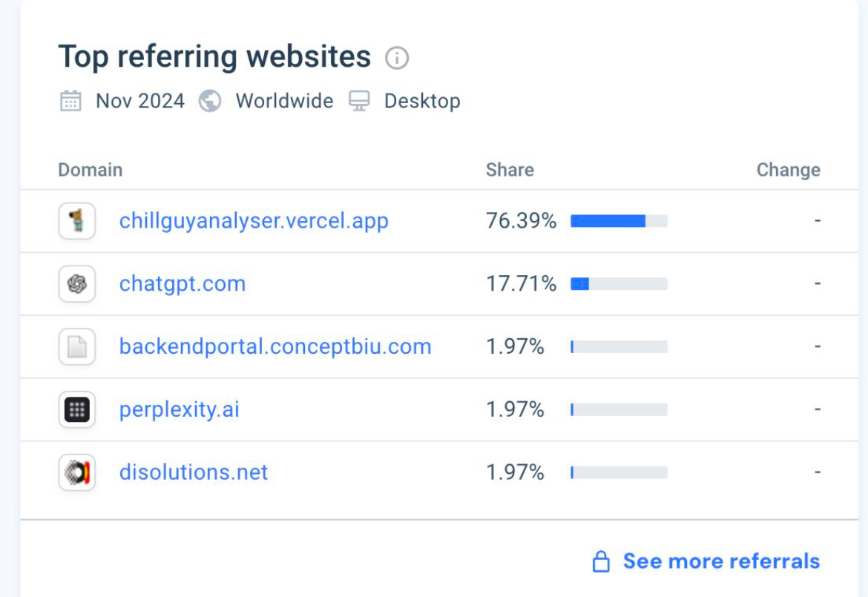Click the ChatGPT logo icon
868x597 pixels.
point(77,284)
